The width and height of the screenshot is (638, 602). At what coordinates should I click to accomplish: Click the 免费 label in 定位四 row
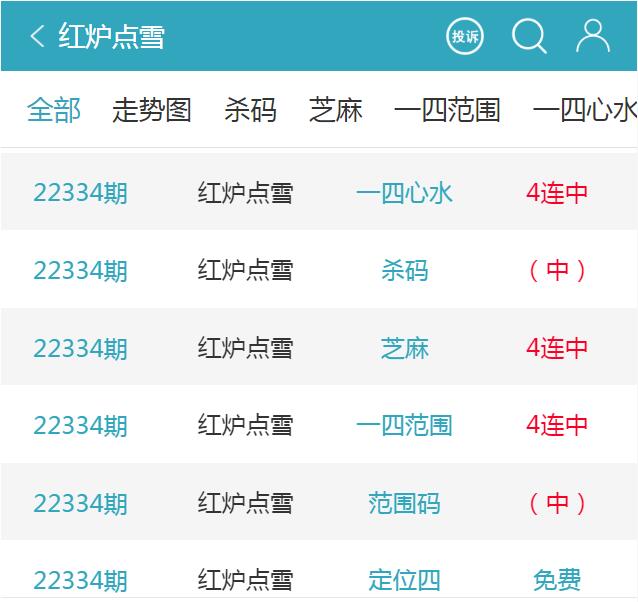[557, 580]
